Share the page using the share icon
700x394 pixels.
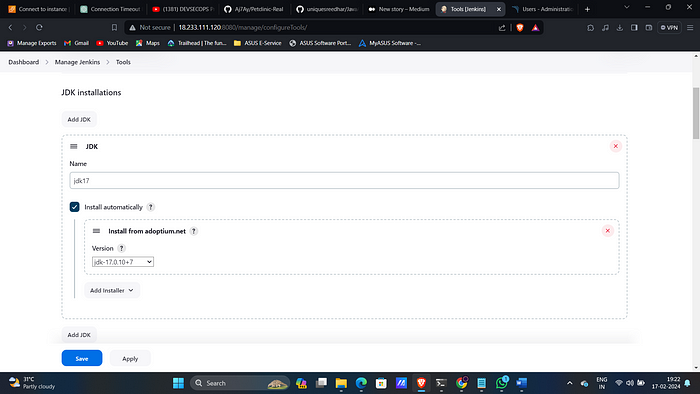(502, 28)
